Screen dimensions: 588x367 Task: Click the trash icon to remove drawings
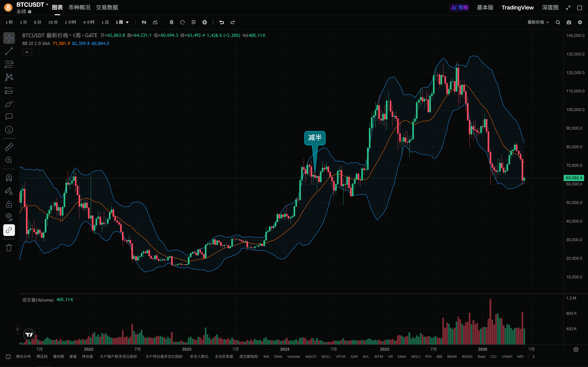coord(9,248)
